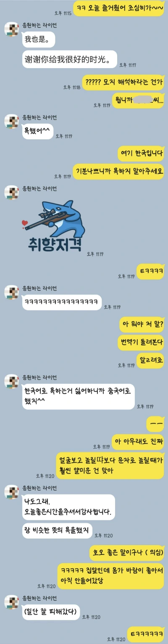
Task: Tap the 랑 비슷한 뜻의 욕을했지 bubble
Action: (x=57, y=530)
